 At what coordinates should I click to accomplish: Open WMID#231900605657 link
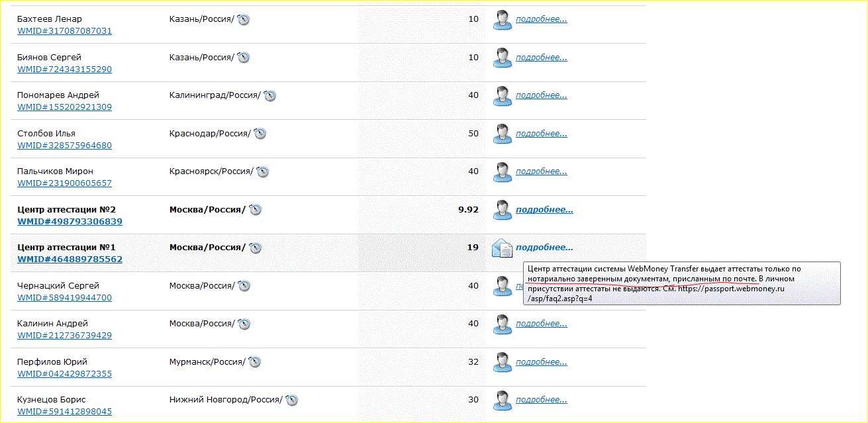(64, 183)
